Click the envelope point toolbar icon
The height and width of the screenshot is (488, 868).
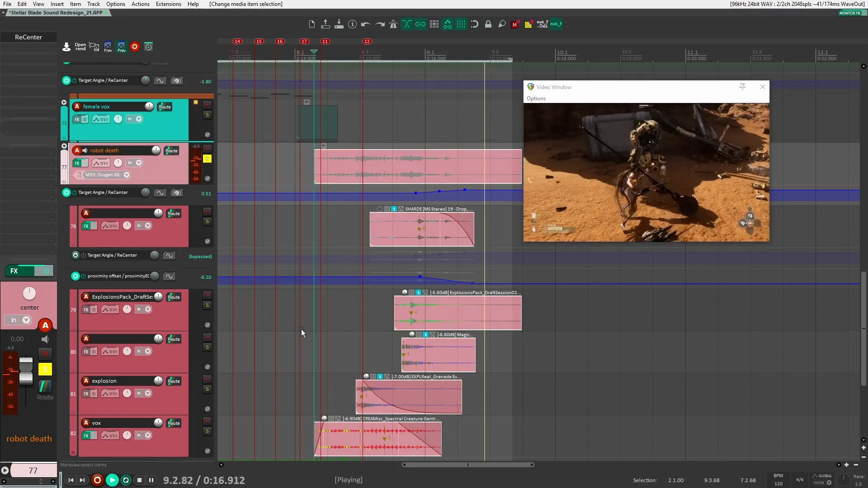447,24
